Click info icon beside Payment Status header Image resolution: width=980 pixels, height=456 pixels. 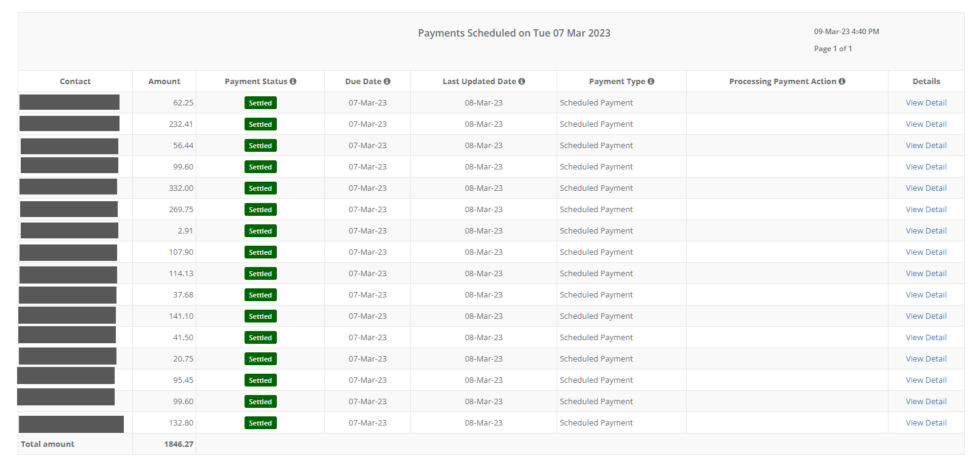293,81
